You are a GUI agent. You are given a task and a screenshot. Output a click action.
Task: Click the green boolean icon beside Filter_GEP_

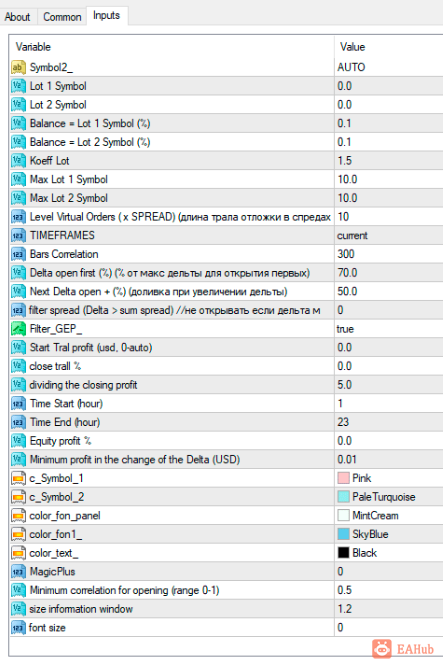pyautogui.click(x=18, y=329)
